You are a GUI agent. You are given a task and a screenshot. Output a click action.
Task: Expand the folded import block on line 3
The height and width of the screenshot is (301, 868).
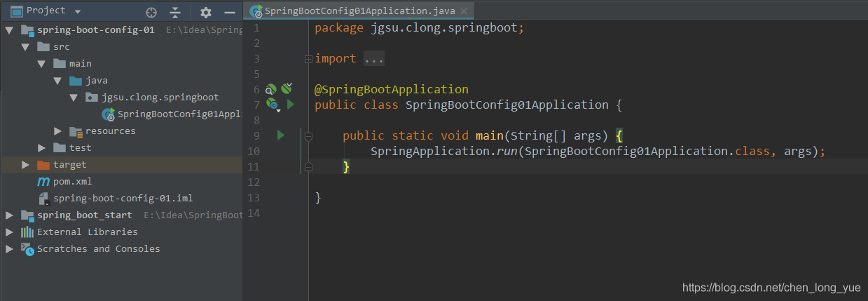pyautogui.click(x=308, y=59)
